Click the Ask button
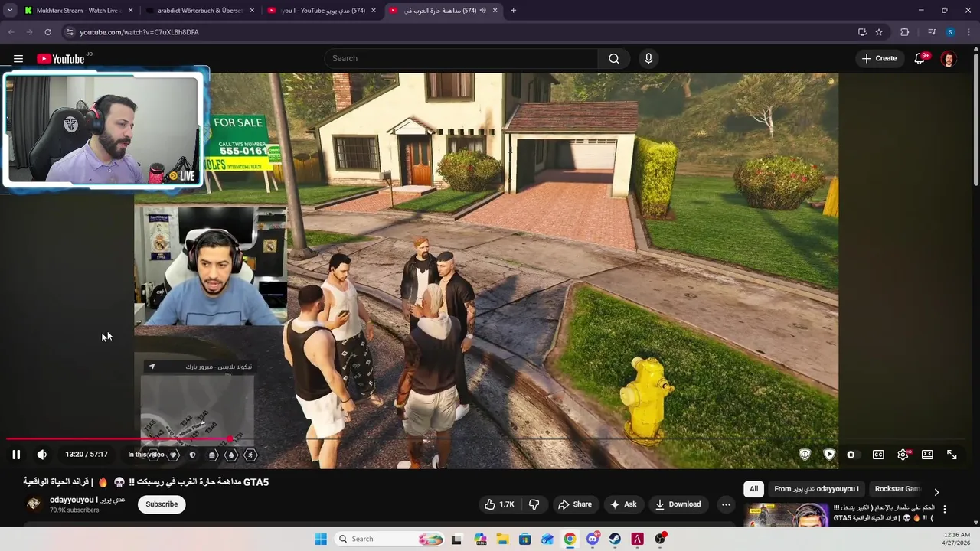980x551 pixels. click(x=622, y=504)
